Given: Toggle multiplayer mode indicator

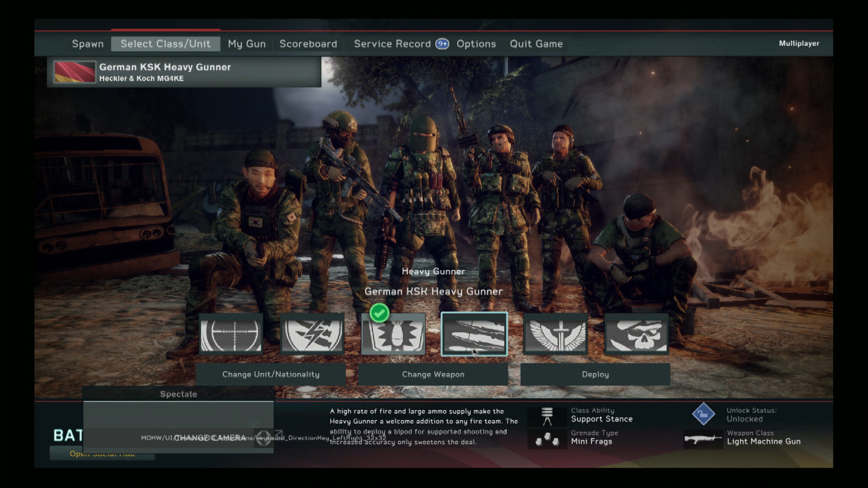Looking at the screenshot, I should (x=799, y=43).
